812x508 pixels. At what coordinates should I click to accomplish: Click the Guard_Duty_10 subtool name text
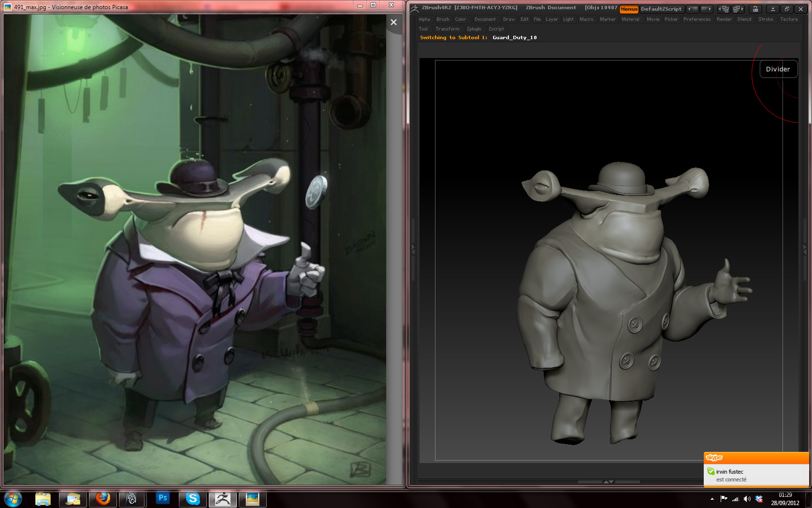coord(515,38)
